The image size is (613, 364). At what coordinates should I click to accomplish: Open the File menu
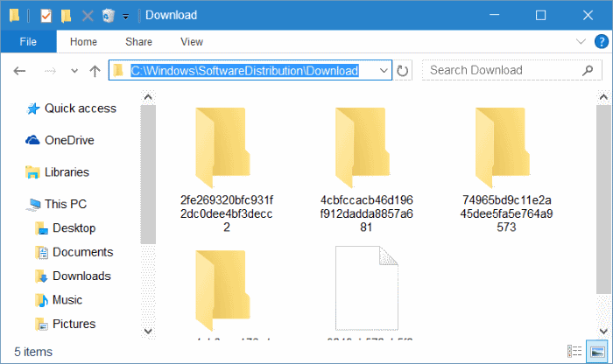28,42
